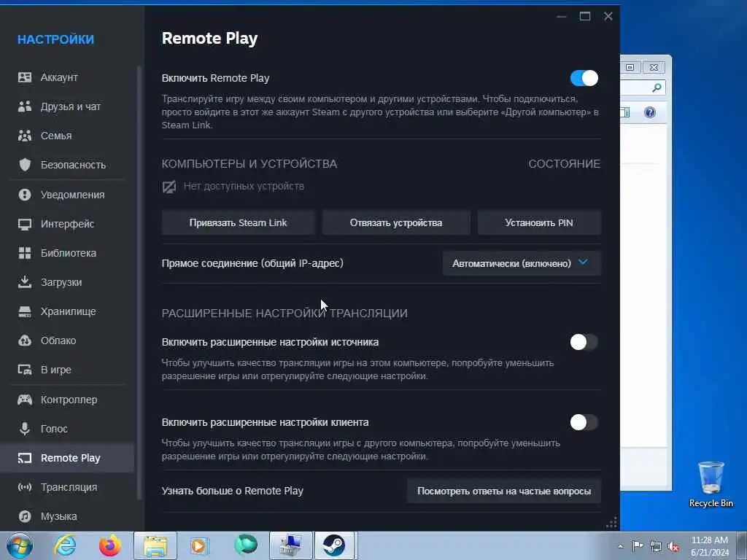This screenshot has height=560, width=747.
Task: Click the window resize grip at bottom corner
Action: point(611,522)
